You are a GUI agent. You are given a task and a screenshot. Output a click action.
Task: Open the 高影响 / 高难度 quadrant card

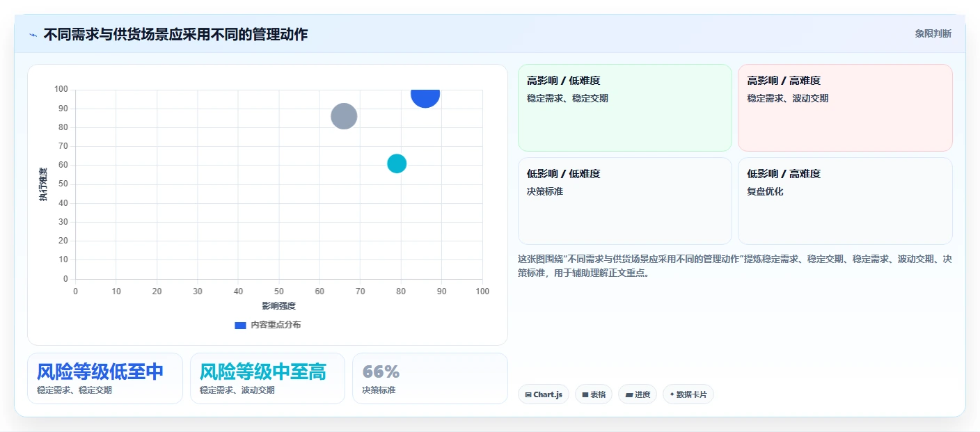pyautogui.click(x=845, y=108)
